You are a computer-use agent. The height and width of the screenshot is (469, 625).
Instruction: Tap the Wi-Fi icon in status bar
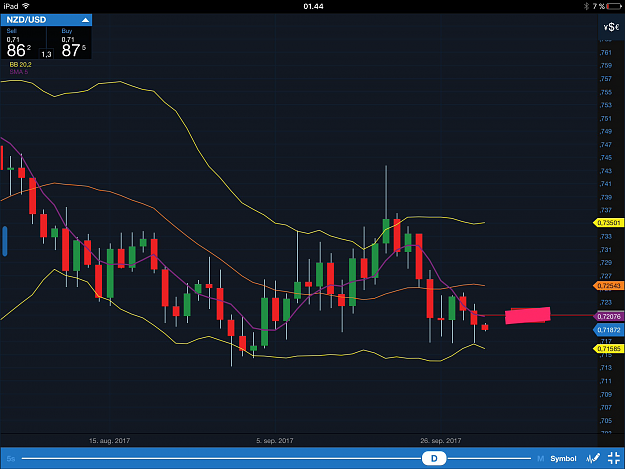click(x=26, y=6)
